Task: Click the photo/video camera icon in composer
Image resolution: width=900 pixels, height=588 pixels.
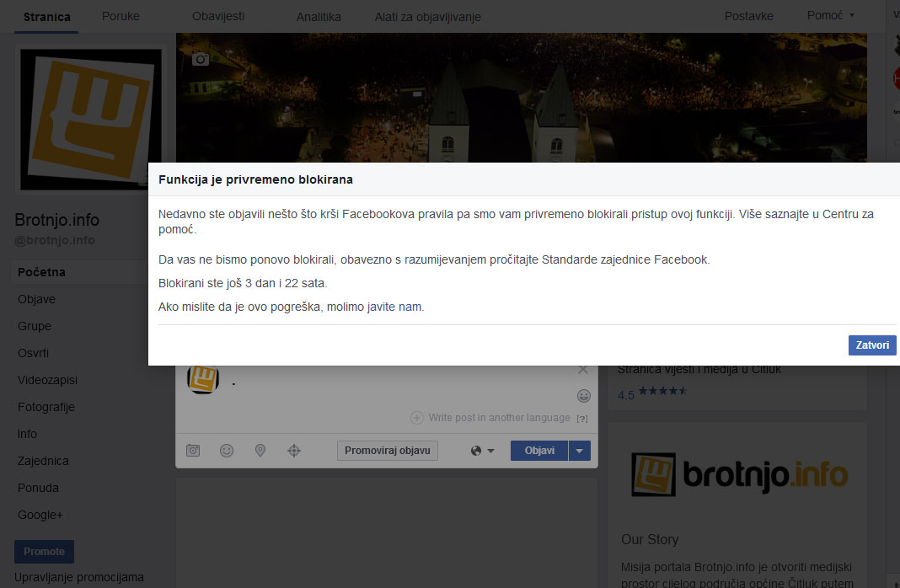Action: click(x=193, y=451)
